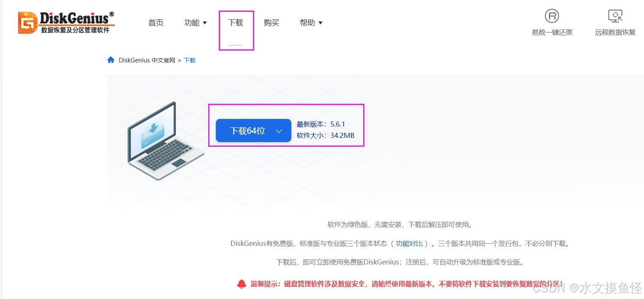
Task: Open the 功能对比 comparison link
Action: 409,243
